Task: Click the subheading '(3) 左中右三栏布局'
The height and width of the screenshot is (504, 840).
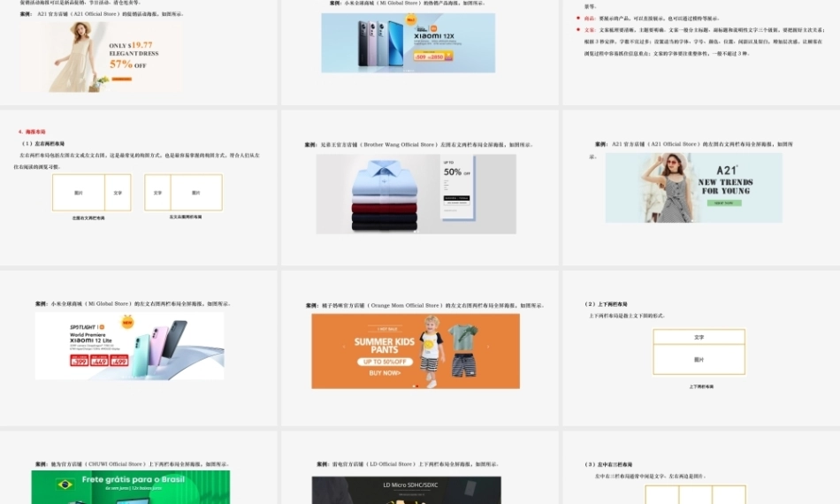Action: tap(608, 464)
